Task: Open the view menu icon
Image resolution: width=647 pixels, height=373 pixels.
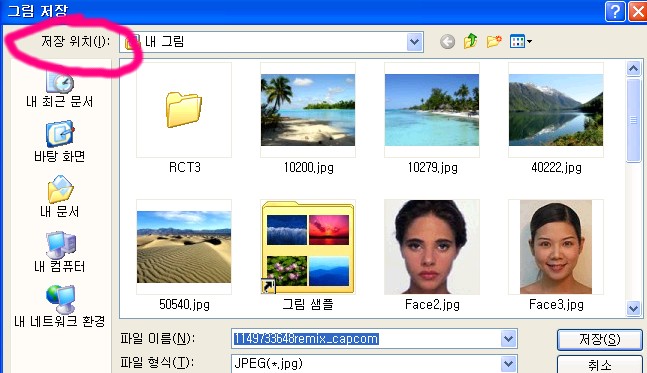Action: (x=520, y=41)
